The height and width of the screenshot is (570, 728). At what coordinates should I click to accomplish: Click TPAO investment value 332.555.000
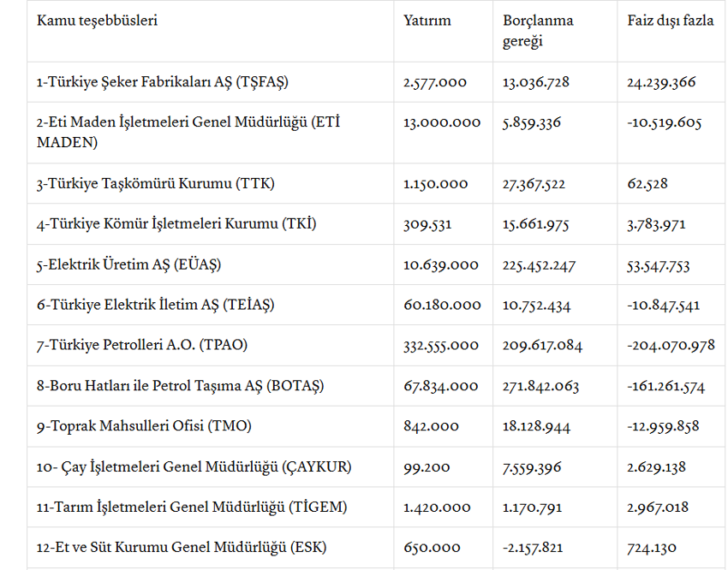click(x=441, y=346)
